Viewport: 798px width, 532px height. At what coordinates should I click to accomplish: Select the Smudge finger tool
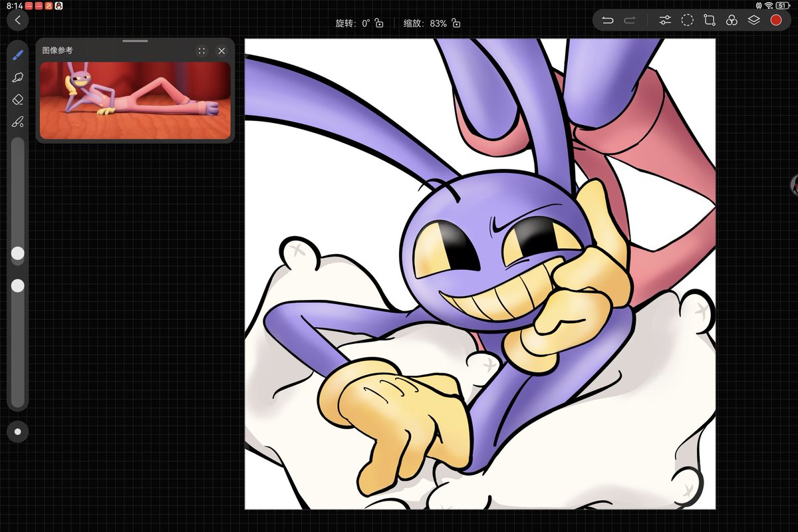(18, 77)
